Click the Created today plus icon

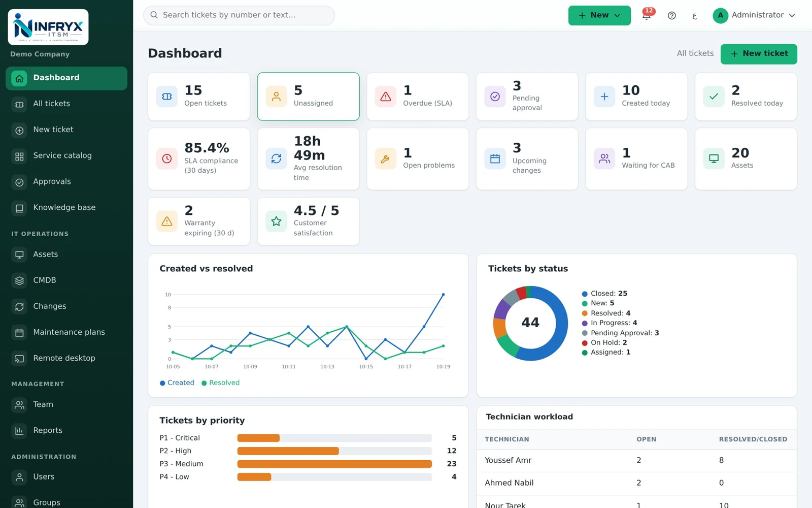pyautogui.click(x=604, y=97)
